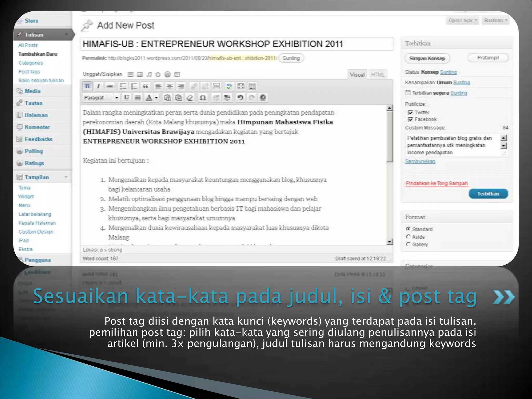Click Sembunyikan link

(x=420, y=161)
